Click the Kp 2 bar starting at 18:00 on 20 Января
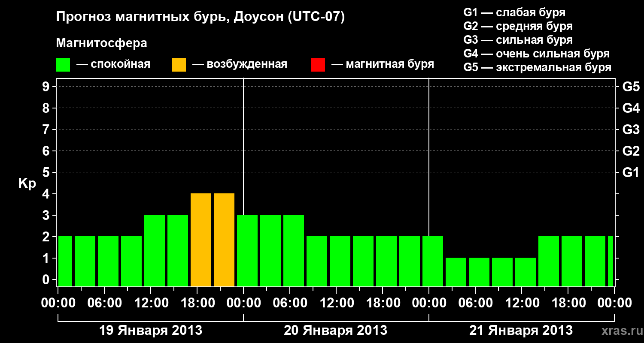 pyautogui.click(x=386, y=261)
